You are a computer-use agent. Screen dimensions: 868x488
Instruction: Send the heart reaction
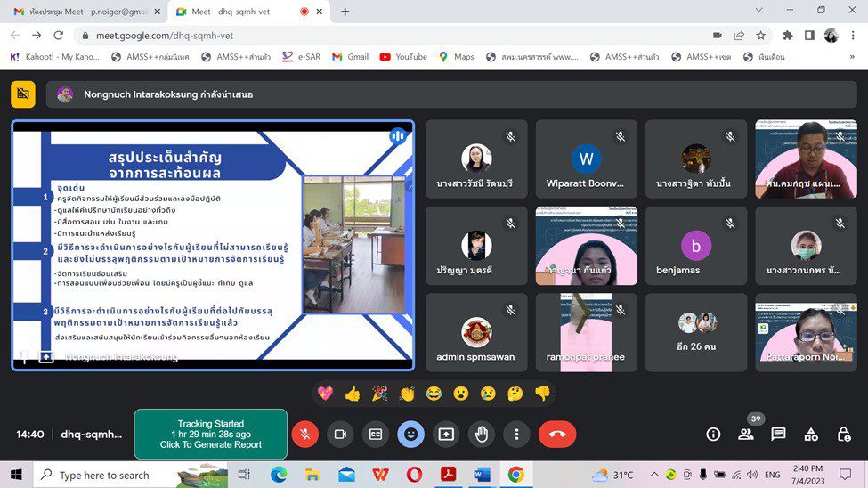coord(326,394)
